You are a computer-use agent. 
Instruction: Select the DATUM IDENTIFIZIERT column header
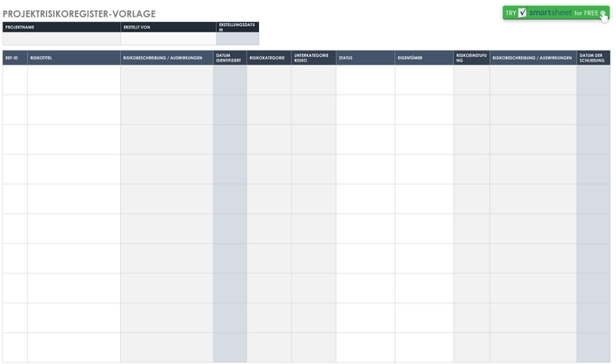pyautogui.click(x=231, y=58)
